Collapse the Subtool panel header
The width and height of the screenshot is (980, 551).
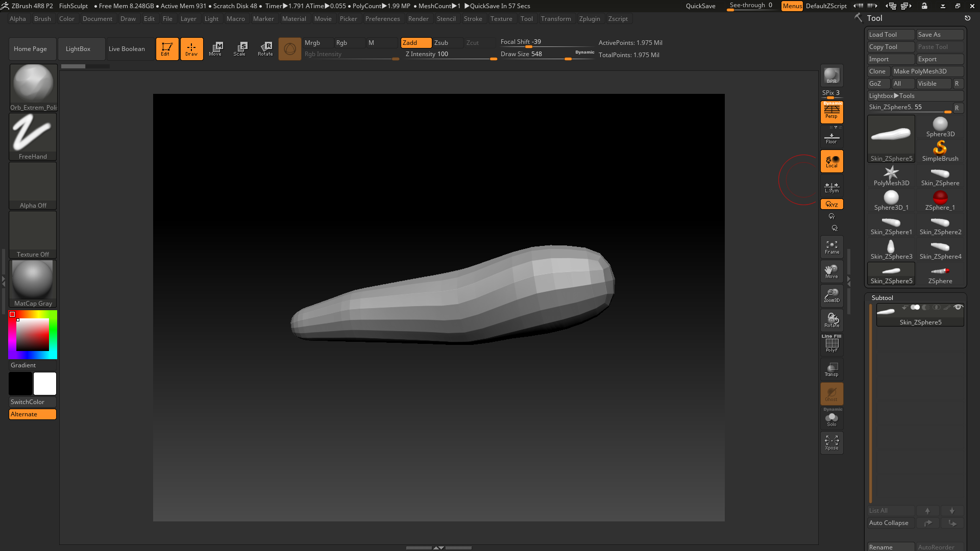click(x=882, y=298)
